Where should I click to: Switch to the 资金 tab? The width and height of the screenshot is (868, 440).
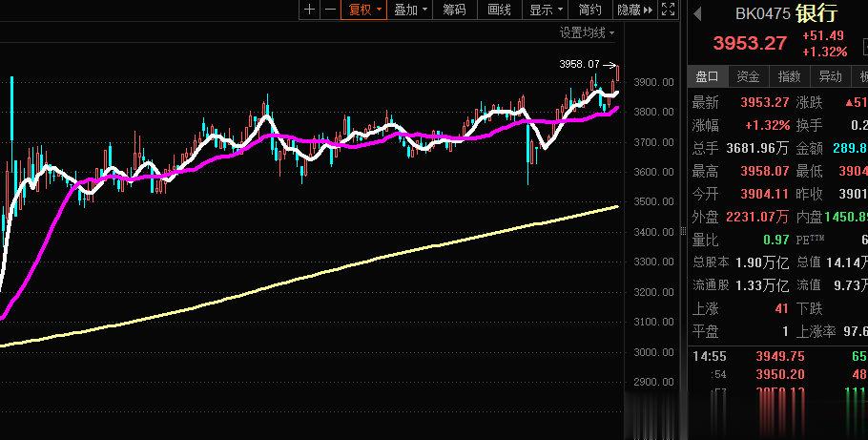coord(749,76)
